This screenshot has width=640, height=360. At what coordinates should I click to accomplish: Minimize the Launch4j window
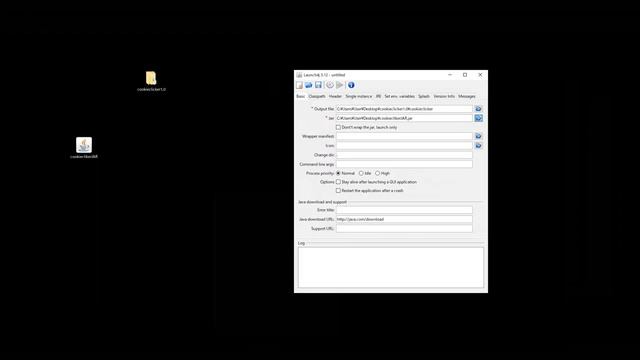[450, 75]
